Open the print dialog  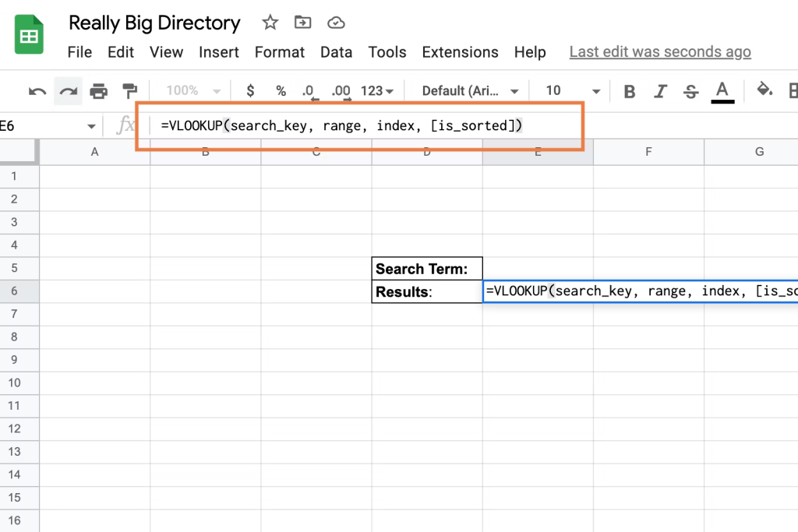99,90
